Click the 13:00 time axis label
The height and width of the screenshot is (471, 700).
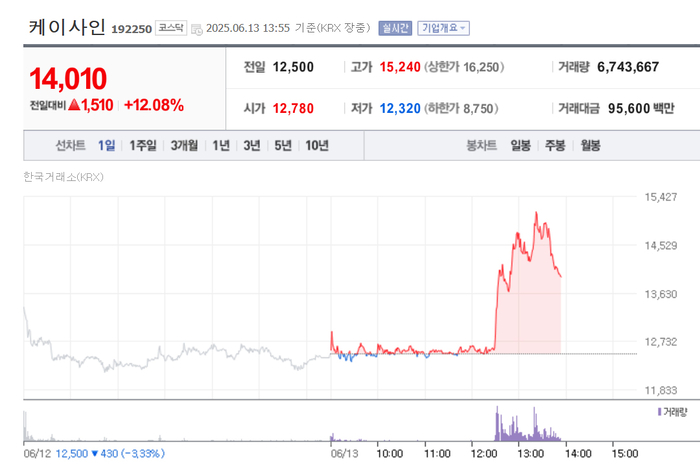pos(531,454)
